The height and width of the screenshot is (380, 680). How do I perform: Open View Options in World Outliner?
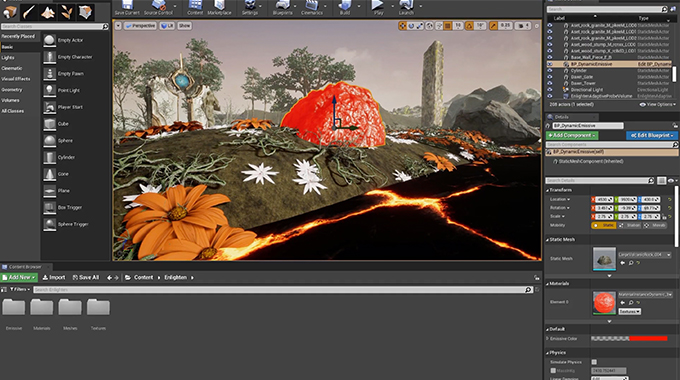point(657,105)
